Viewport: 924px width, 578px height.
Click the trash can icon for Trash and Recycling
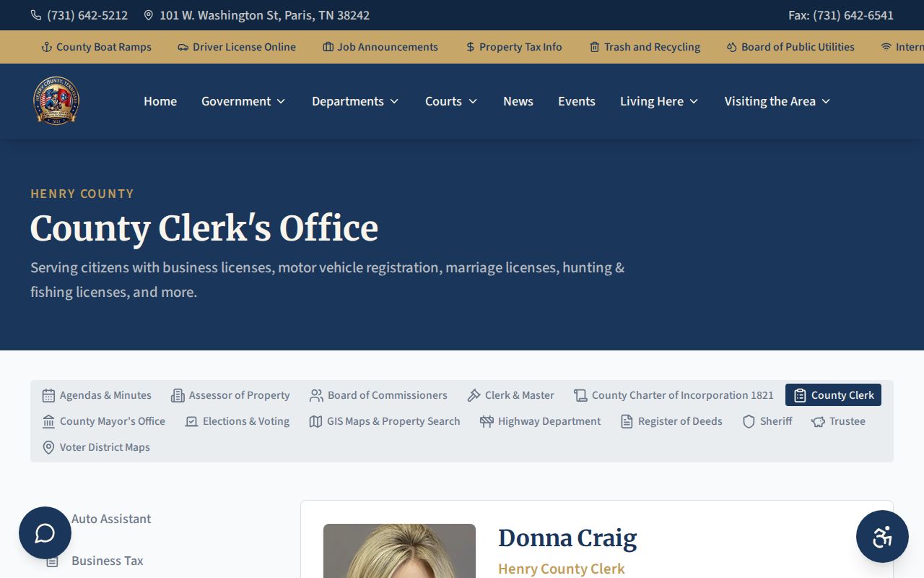point(595,47)
